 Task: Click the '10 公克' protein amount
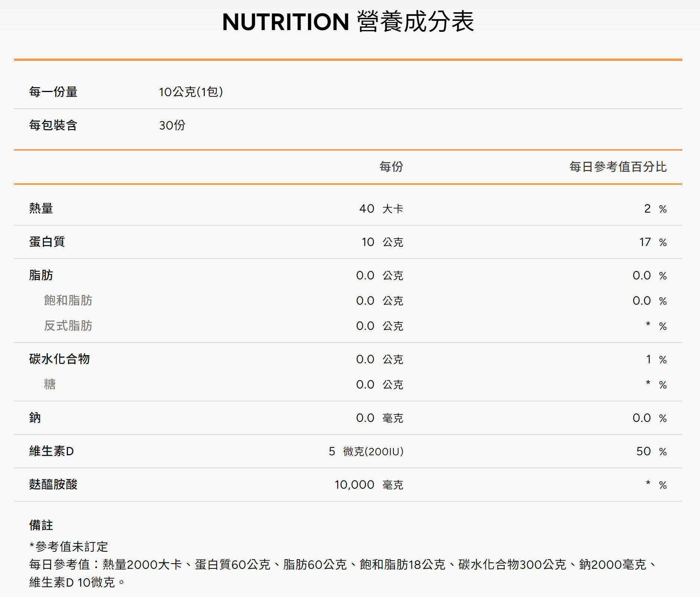point(383,242)
